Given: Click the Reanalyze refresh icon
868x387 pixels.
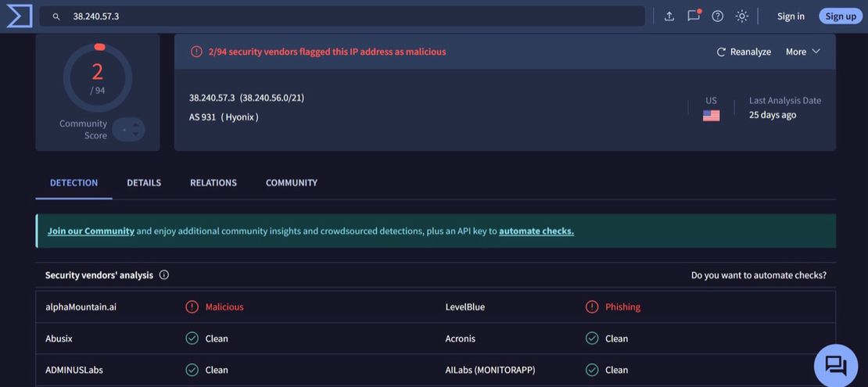Looking at the screenshot, I should coord(721,52).
